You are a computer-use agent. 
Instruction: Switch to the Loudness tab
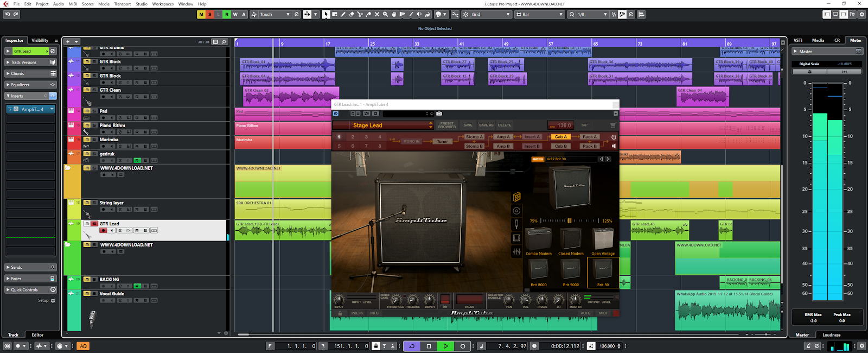831,335
